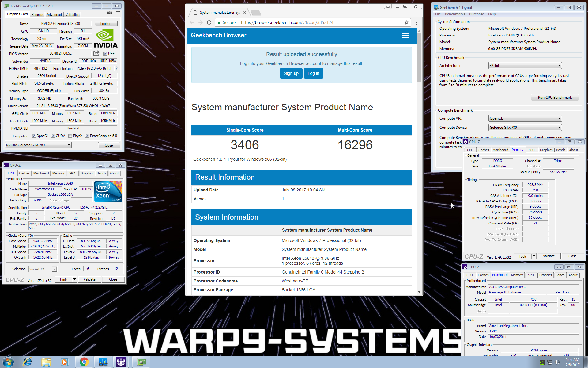Switch to the Sensors tab in GPU-Z
The image size is (588, 368).
(x=37, y=15)
